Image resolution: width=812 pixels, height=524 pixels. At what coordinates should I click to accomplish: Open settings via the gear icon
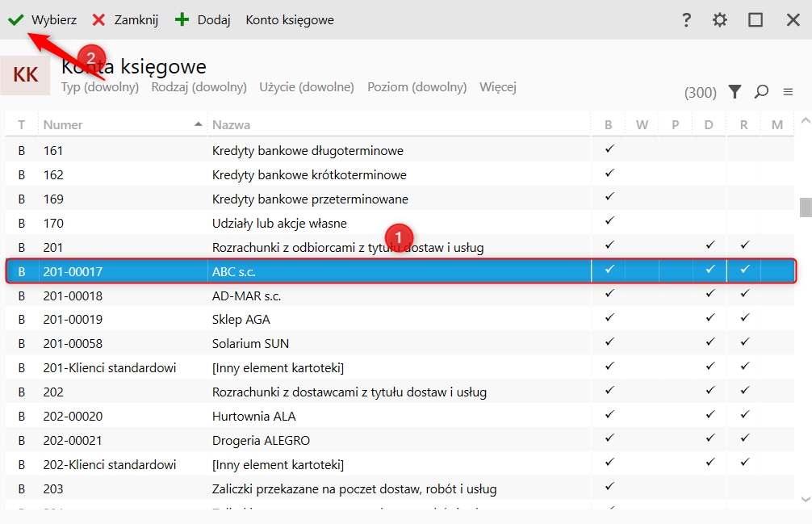(x=720, y=20)
